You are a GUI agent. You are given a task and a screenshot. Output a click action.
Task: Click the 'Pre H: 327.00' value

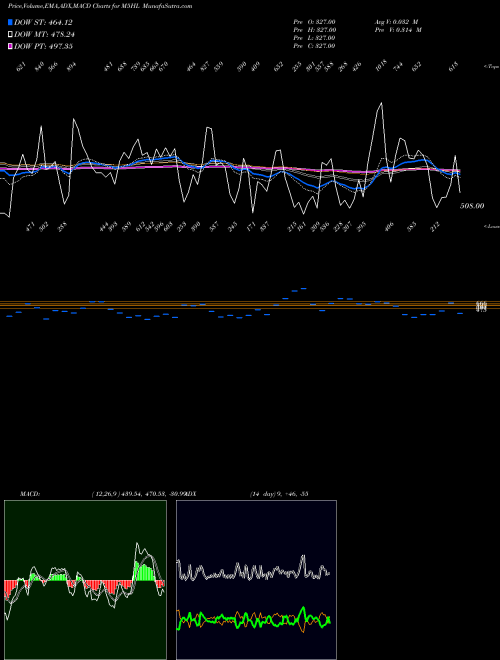314,29
